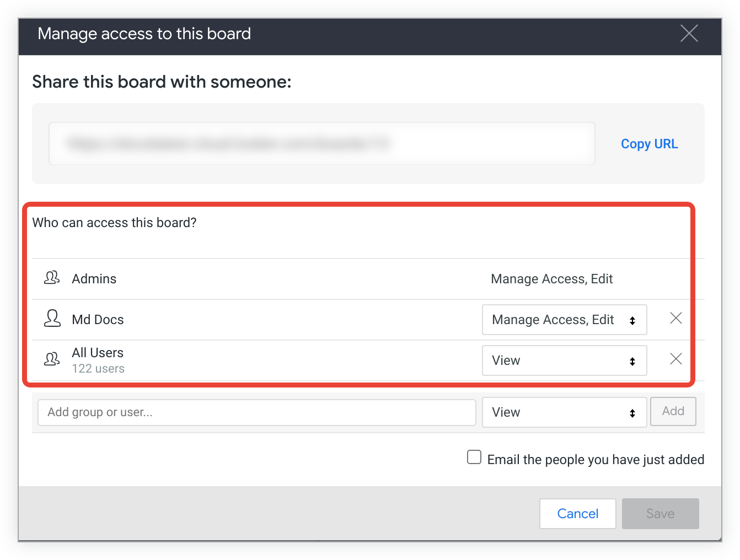Remove All Users access with X icon
The height and width of the screenshot is (560, 740).
(x=675, y=359)
